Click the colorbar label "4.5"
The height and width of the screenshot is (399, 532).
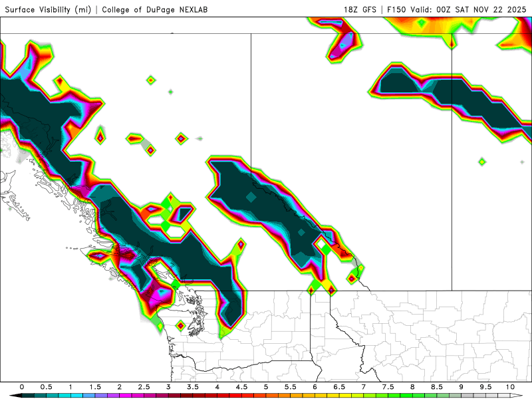[x=241, y=387]
